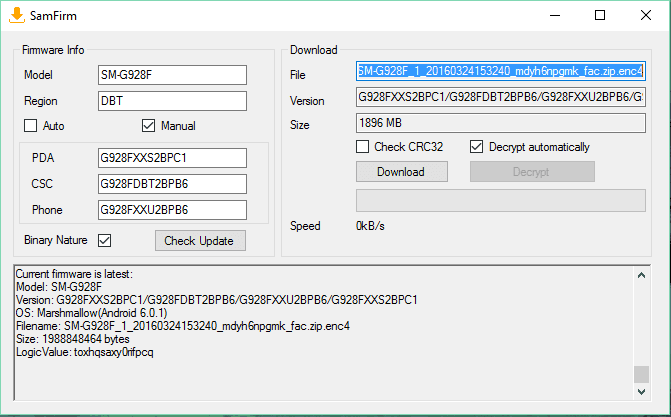Minimize the SamFirm window
The width and height of the screenshot is (671, 417).
[555, 15]
